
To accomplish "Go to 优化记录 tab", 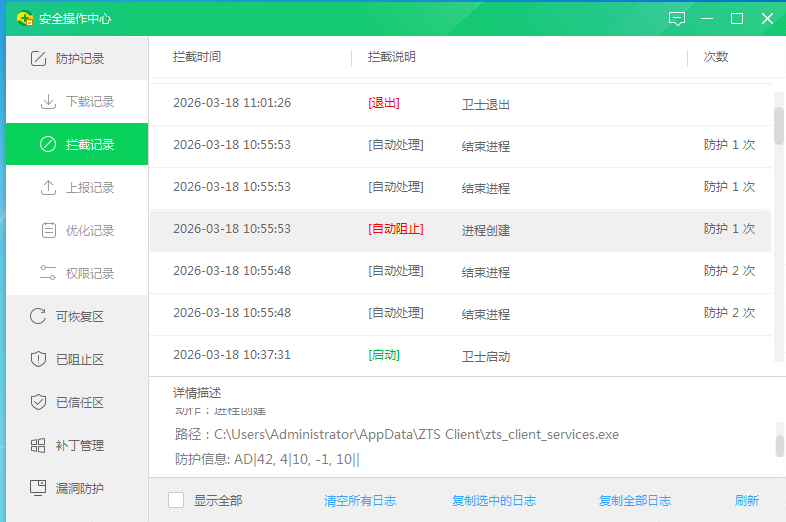I will point(77,231).
